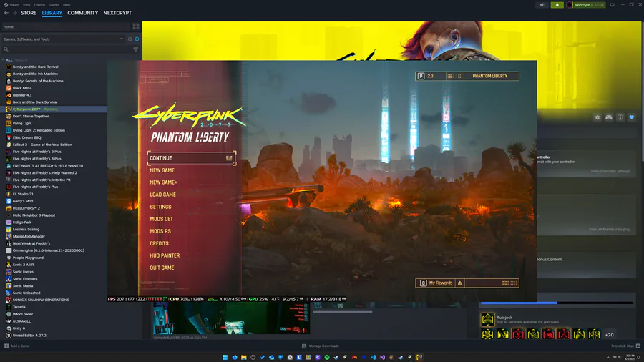Screen dimensions: 644x362
Task: Select QUIT GAME in Cyberpunk menu
Action: coord(162,268)
